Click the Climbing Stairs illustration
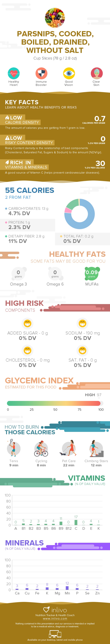Viewport: 110px width, 644px height. (x=96, y=448)
